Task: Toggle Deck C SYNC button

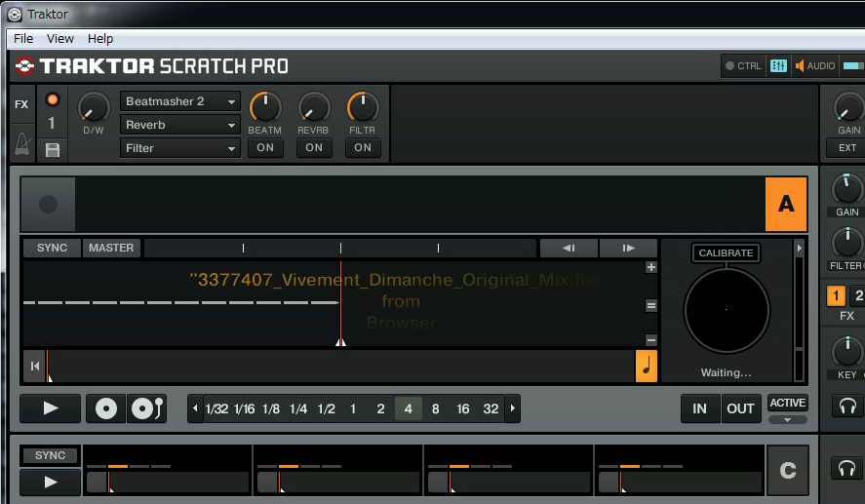Action: [50, 455]
